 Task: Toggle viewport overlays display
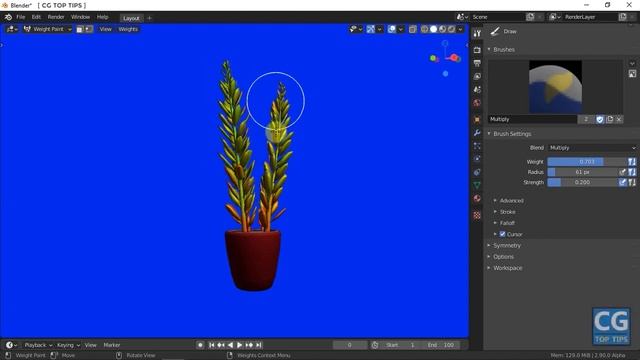tap(392, 29)
